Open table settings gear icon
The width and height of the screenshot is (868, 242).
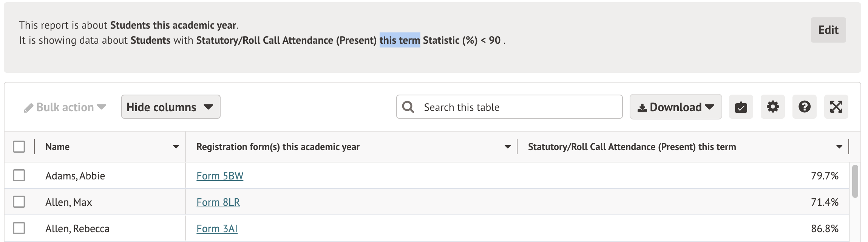tap(772, 107)
